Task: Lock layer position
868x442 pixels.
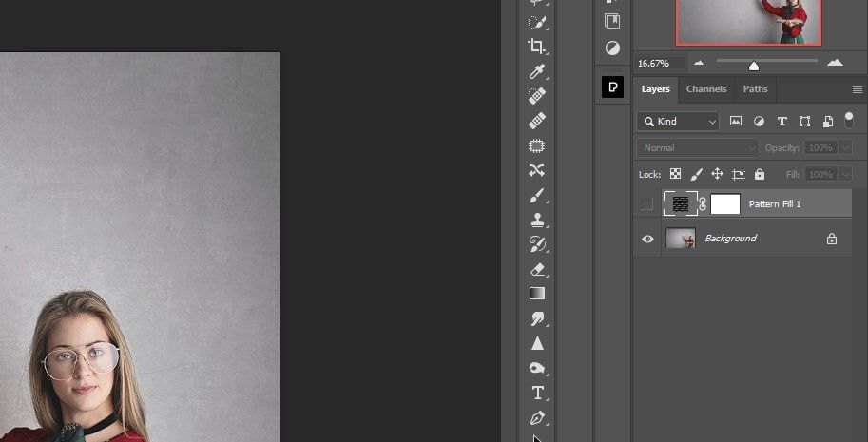Action: (717, 174)
